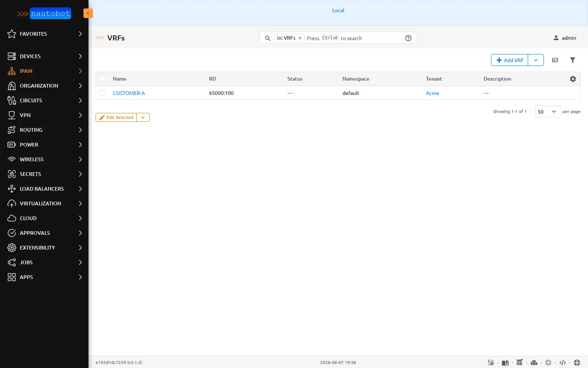Click the Virtualization icon
Image resolution: width=588 pixels, height=368 pixels.
tap(12, 204)
